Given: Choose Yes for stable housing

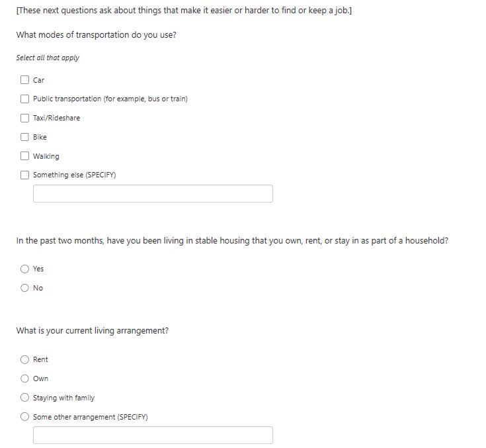Looking at the screenshot, I should coord(24,269).
